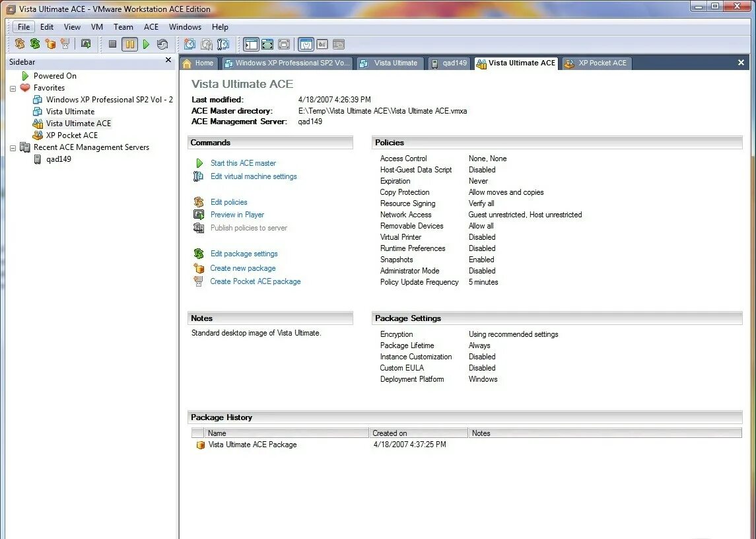Viewport: 756px width, 539px height.
Task: Click the Edit policies command link
Action: 228,202
